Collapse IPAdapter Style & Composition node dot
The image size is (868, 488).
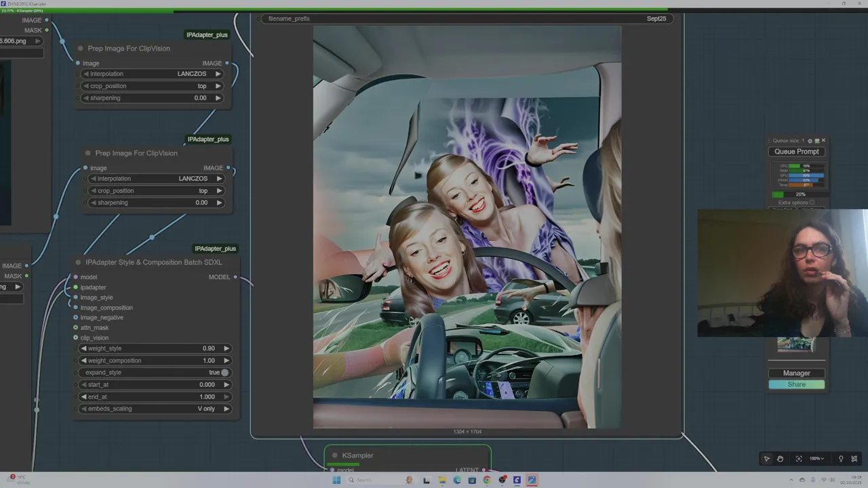(x=79, y=262)
